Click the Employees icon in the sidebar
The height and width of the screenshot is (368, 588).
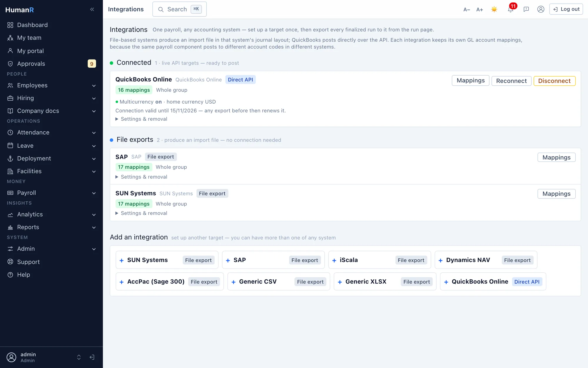[x=10, y=85]
